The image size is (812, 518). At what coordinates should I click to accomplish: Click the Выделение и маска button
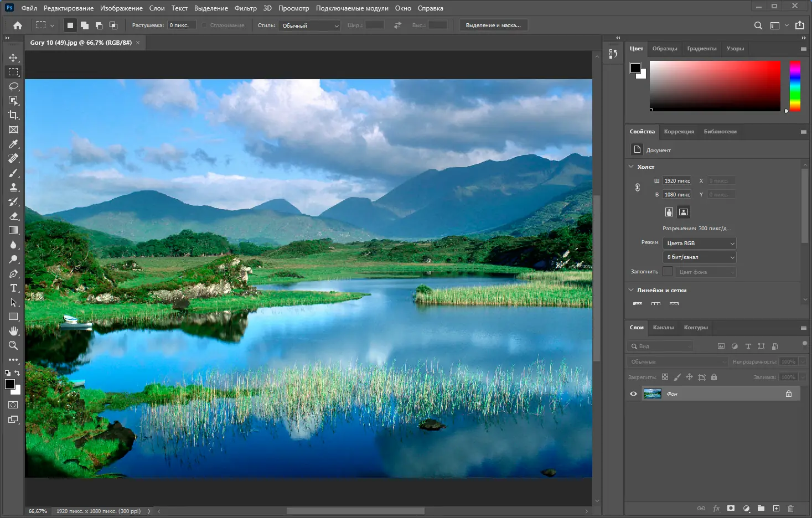[493, 25]
